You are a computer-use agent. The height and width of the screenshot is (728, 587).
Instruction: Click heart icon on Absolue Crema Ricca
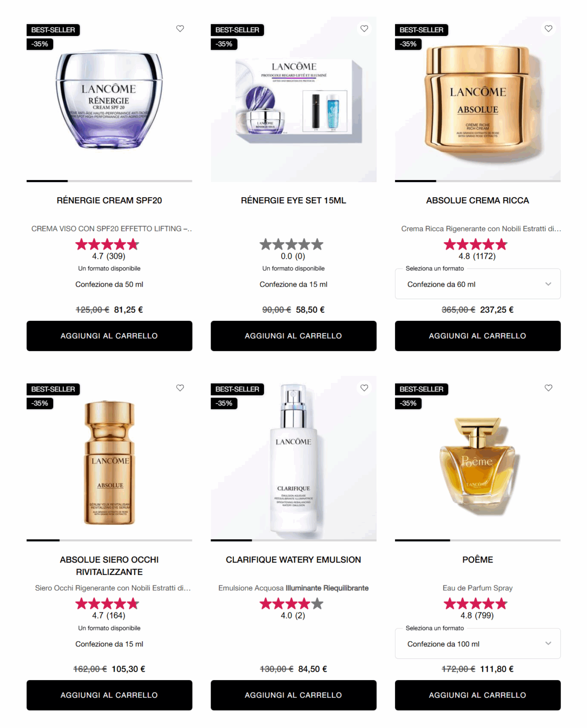[x=549, y=28]
